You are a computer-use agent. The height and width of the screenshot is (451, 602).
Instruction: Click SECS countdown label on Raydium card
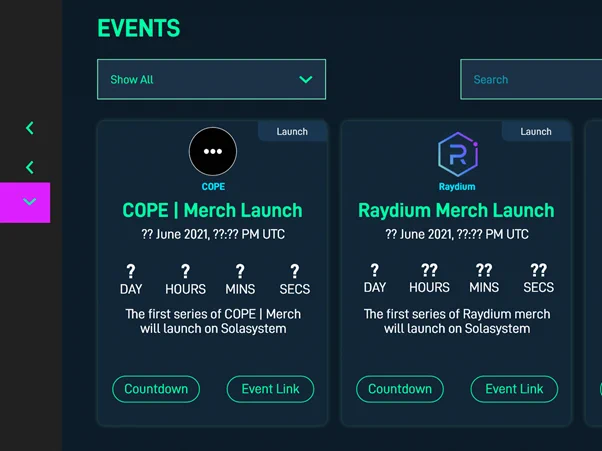click(x=539, y=287)
